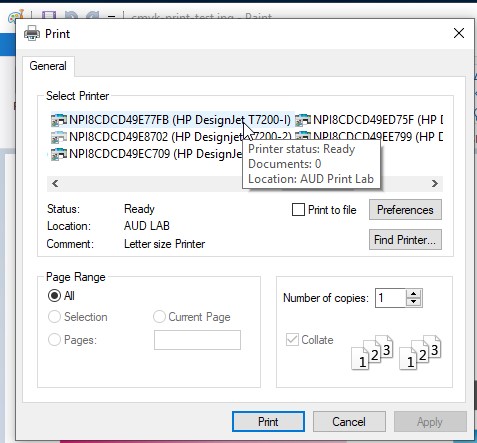Select printer NPI8CDCD49ED75F
477x443 pixels.
(369, 120)
